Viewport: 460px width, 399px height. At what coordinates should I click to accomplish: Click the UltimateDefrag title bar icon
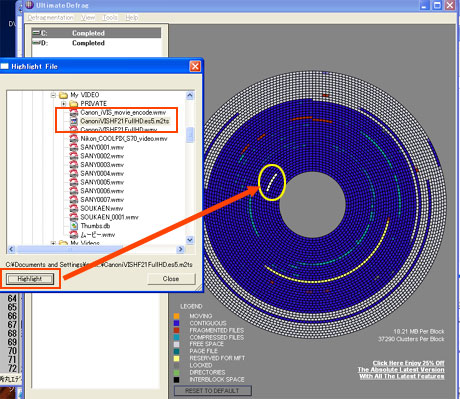click(29, 5)
